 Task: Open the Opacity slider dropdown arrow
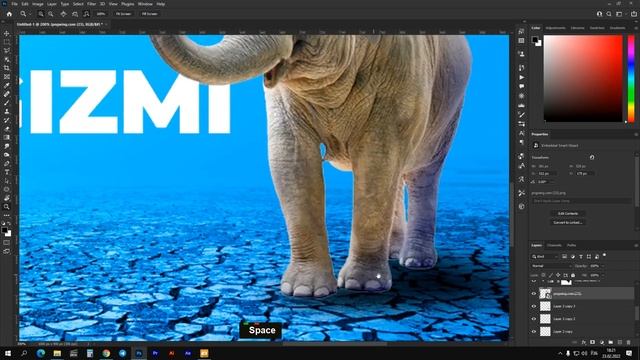click(602, 266)
